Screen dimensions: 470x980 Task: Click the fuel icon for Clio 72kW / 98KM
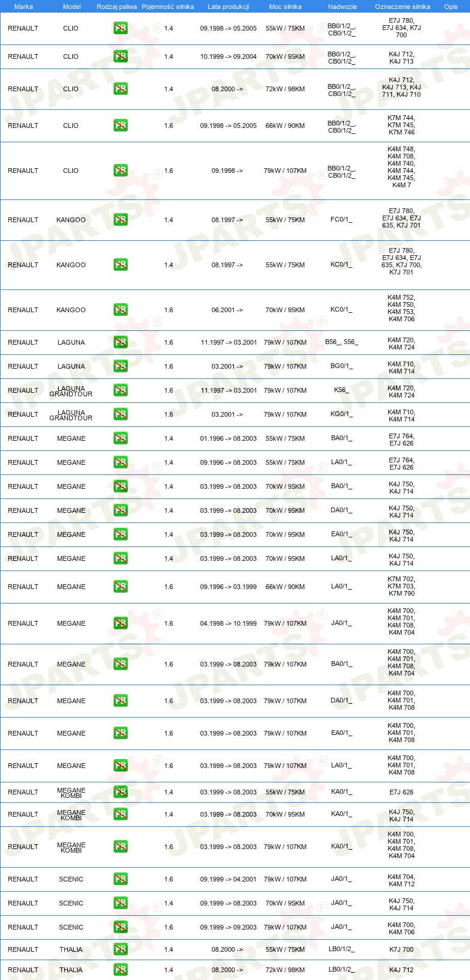(121, 89)
